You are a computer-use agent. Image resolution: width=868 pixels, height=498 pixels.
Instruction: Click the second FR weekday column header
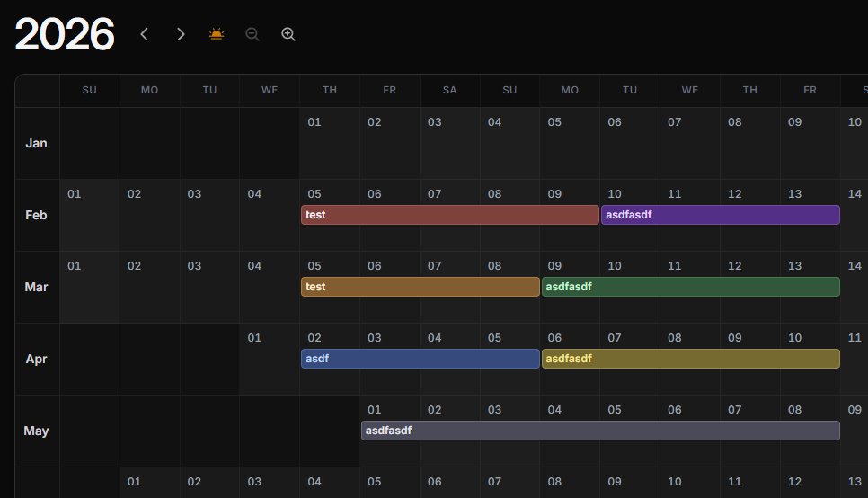(x=810, y=90)
